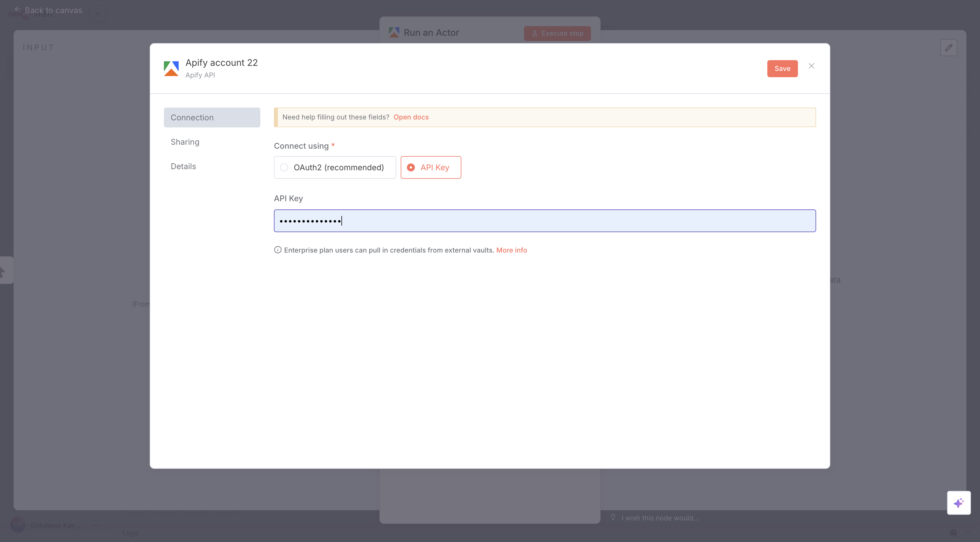Click inside the API Key field
This screenshot has height=542, width=980.
pyautogui.click(x=544, y=221)
